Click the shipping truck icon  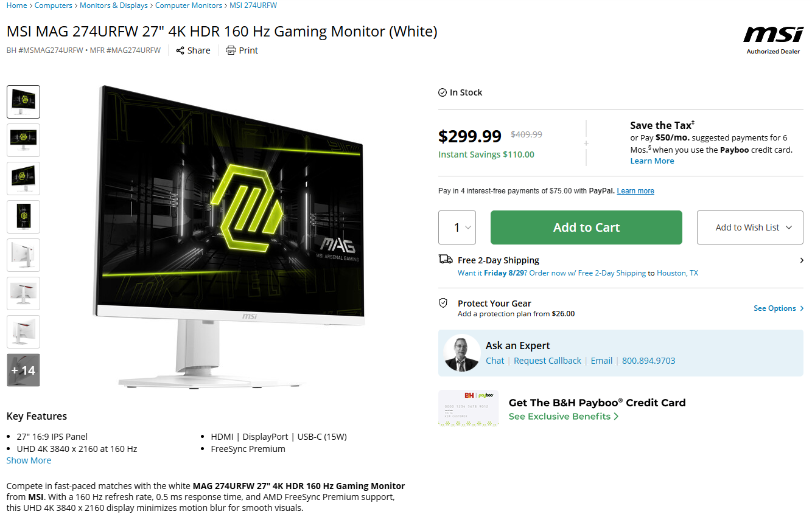(446, 259)
